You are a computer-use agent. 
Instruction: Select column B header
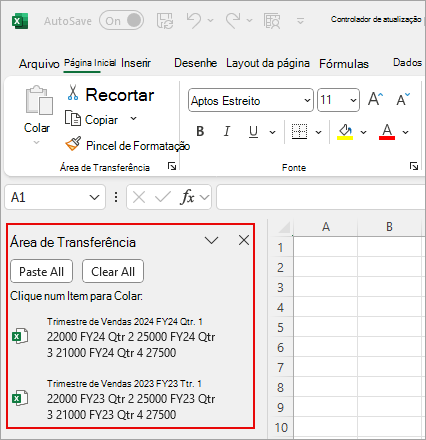[389, 227]
